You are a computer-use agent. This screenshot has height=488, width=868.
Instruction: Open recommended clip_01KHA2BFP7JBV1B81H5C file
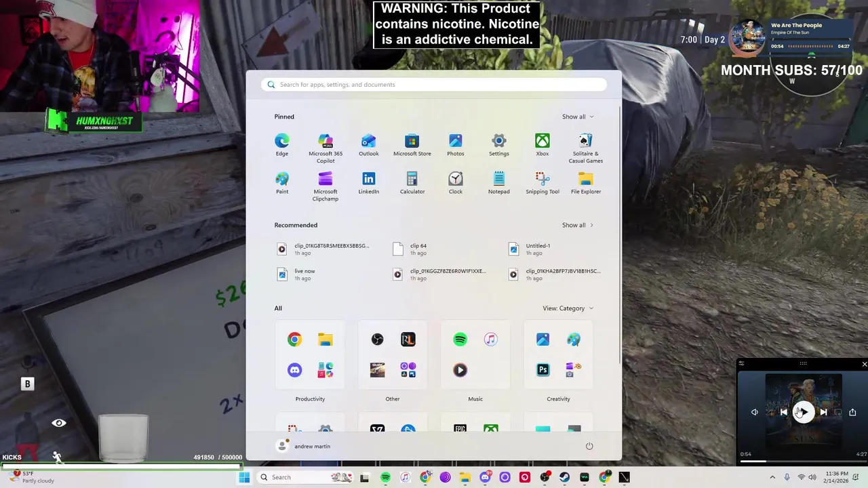[555, 274]
